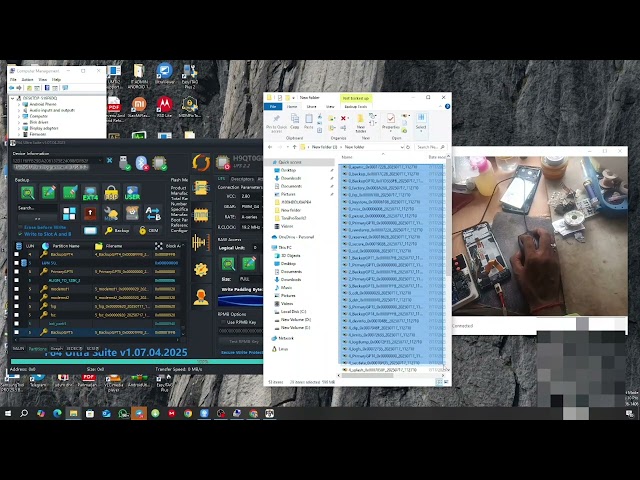The height and width of the screenshot is (480, 640).
Task: Expand Android Phone node in Computer Management
Action: [x=18, y=104]
